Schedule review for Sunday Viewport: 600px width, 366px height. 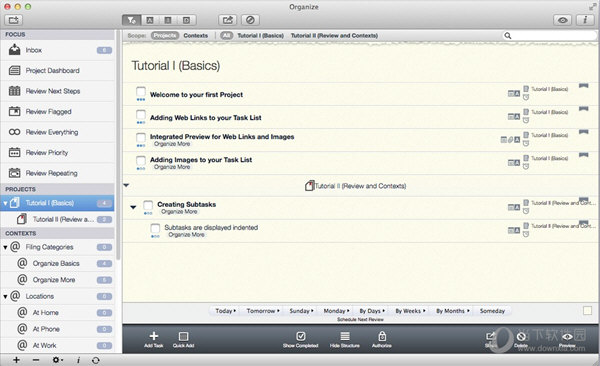(x=301, y=311)
